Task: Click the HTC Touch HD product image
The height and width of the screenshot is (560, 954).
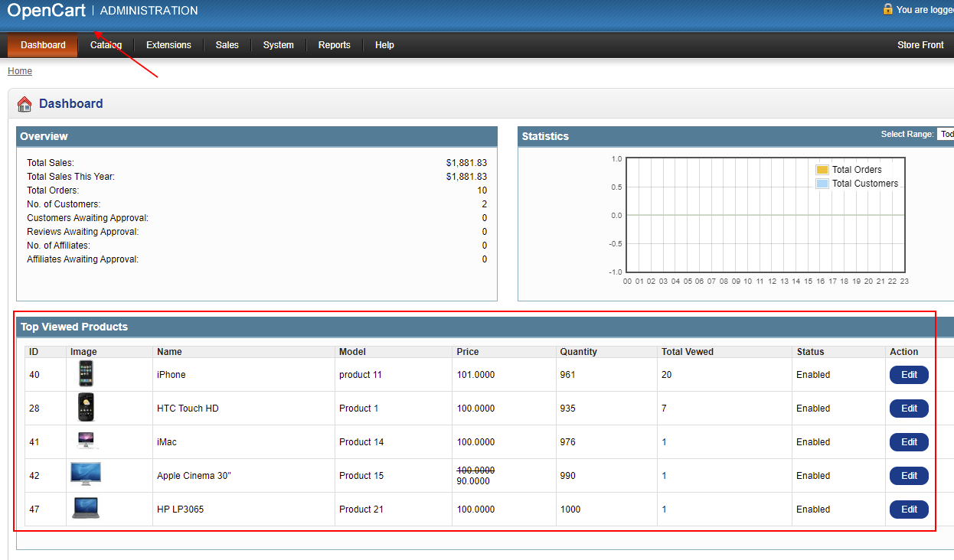Action: point(86,407)
